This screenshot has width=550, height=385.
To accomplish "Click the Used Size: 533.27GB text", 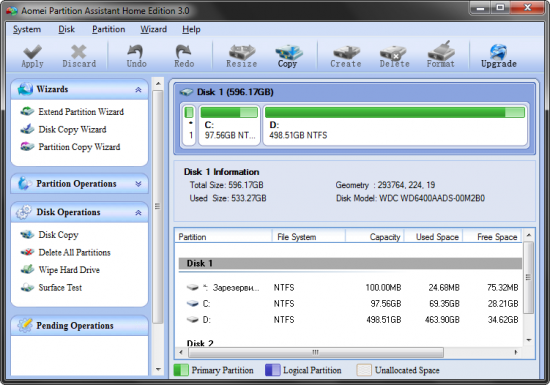I will click(x=228, y=198).
